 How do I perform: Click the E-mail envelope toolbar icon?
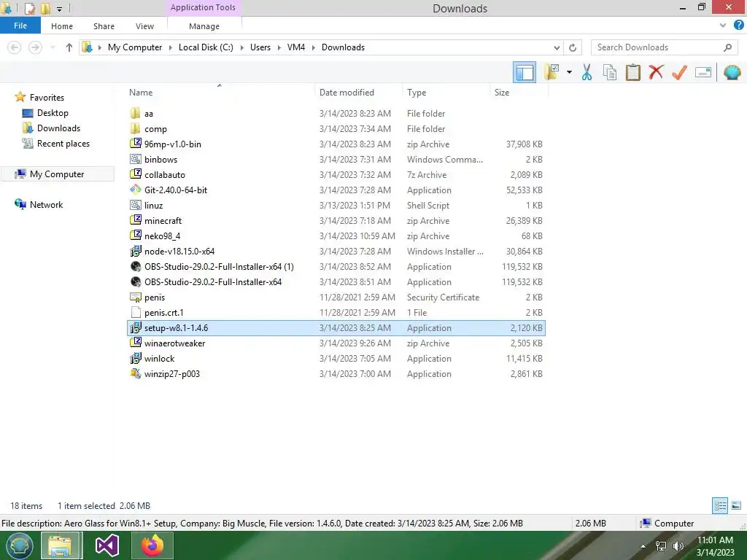[703, 72]
